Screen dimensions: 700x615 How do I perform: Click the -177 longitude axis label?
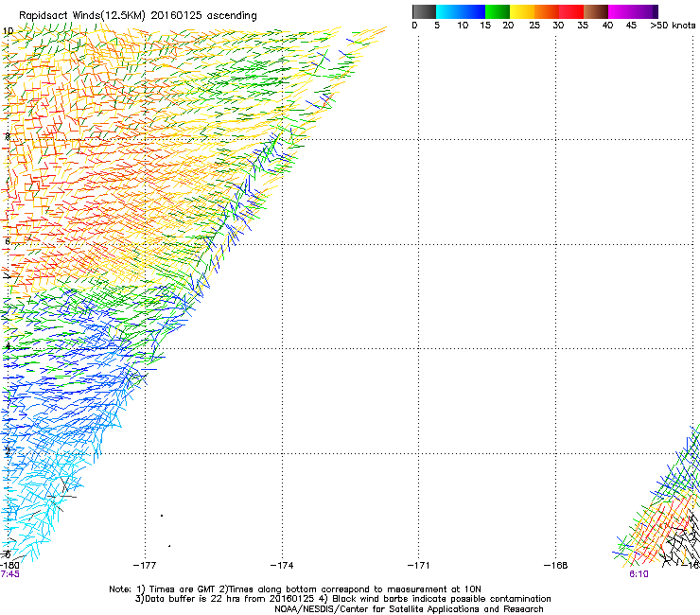[x=145, y=566]
